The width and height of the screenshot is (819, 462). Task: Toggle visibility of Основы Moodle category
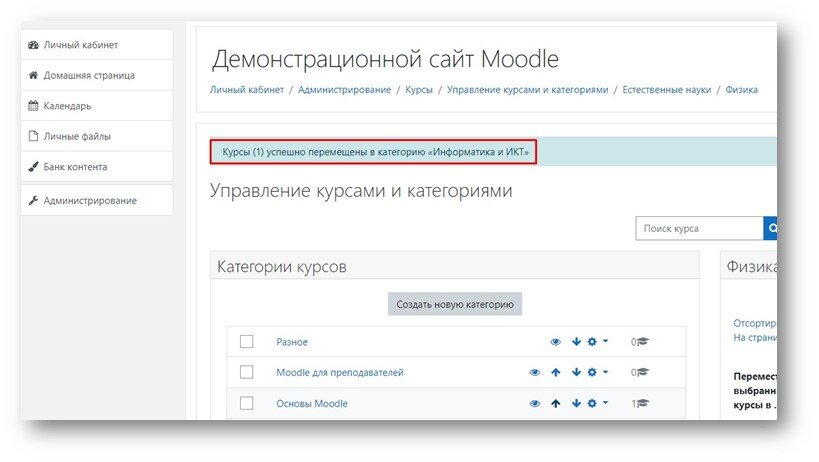pyautogui.click(x=534, y=404)
